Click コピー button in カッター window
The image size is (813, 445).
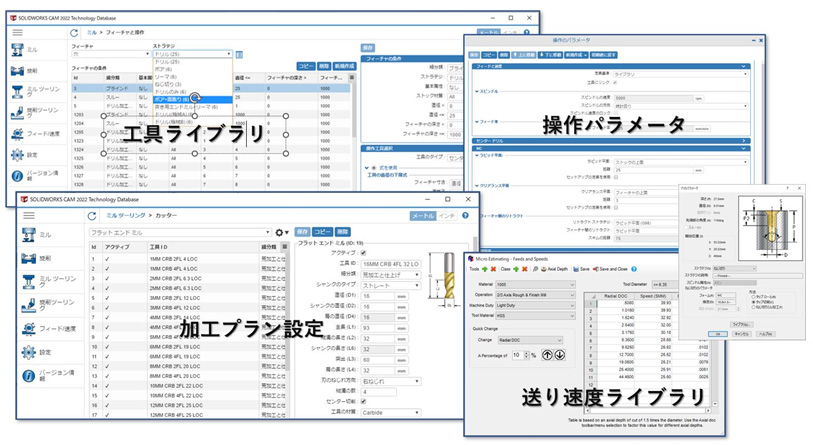(x=323, y=232)
